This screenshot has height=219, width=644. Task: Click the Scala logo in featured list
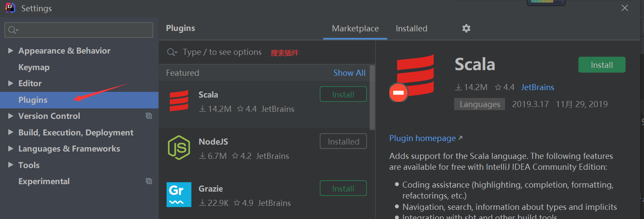tap(179, 101)
